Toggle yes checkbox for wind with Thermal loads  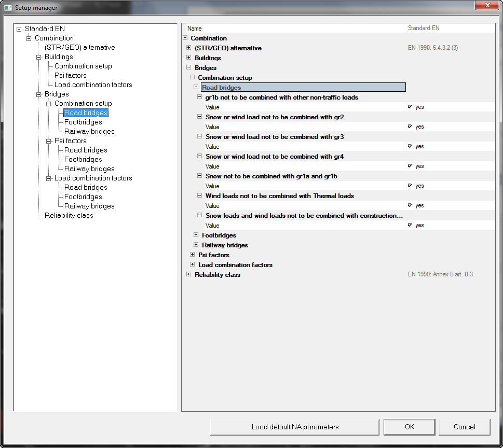(x=410, y=205)
